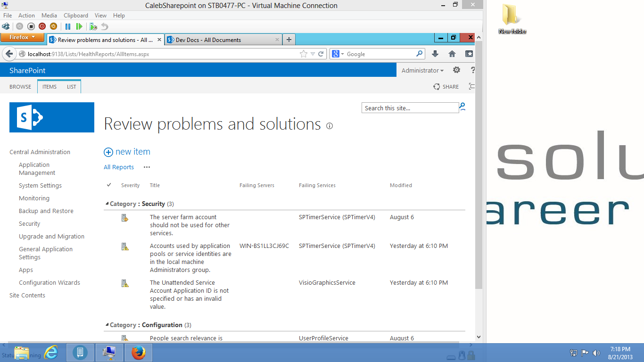Switch to the LIST ribbon tab
The width and height of the screenshot is (644, 362).
pos(72,87)
